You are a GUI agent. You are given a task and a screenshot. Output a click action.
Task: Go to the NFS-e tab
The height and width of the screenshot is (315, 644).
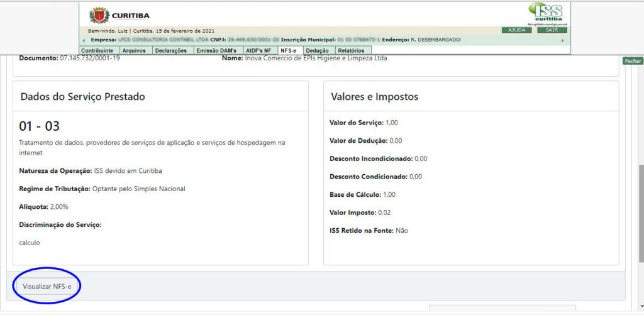pos(289,50)
